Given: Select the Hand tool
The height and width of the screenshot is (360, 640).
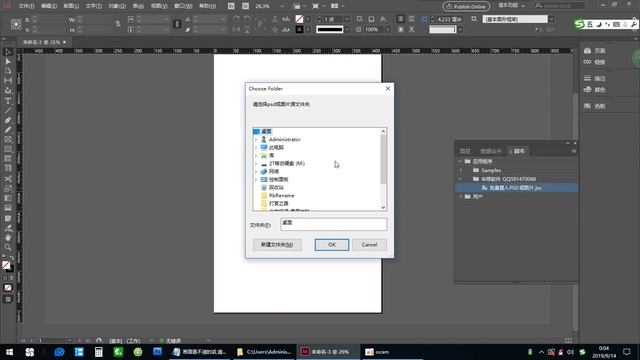Looking at the screenshot, I should pos(8,238).
